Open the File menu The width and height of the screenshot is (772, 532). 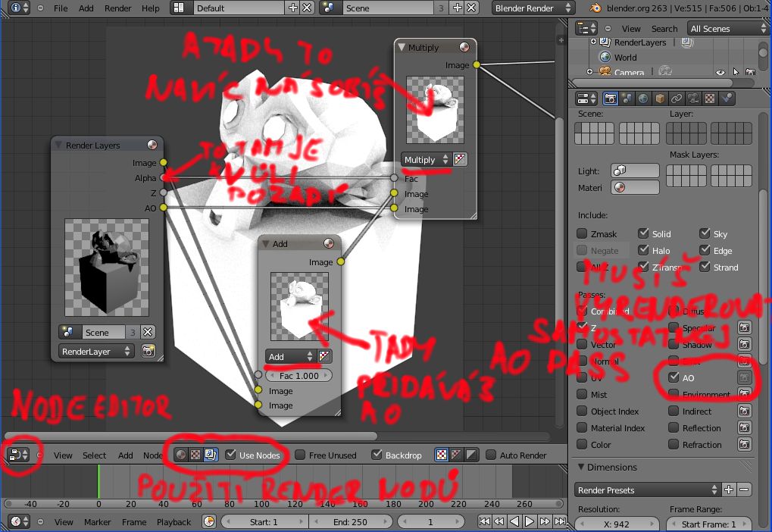pos(61,8)
